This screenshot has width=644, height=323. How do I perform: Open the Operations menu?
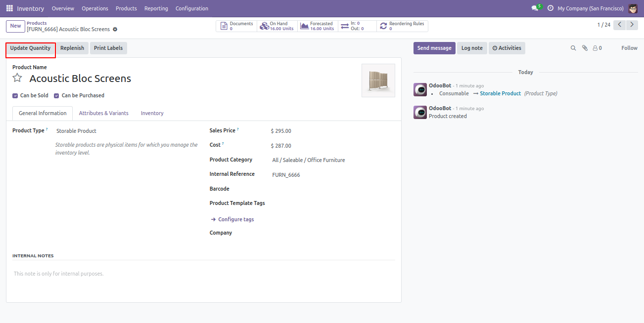coord(95,8)
